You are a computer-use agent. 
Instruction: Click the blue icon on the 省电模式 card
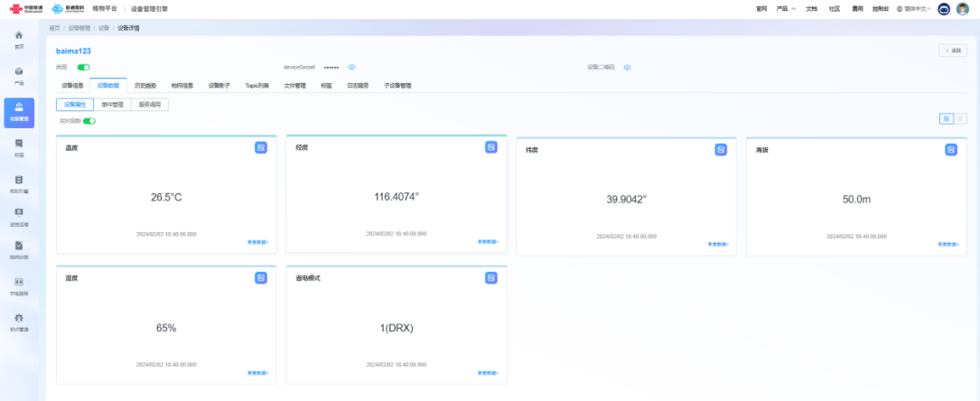(x=490, y=277)
